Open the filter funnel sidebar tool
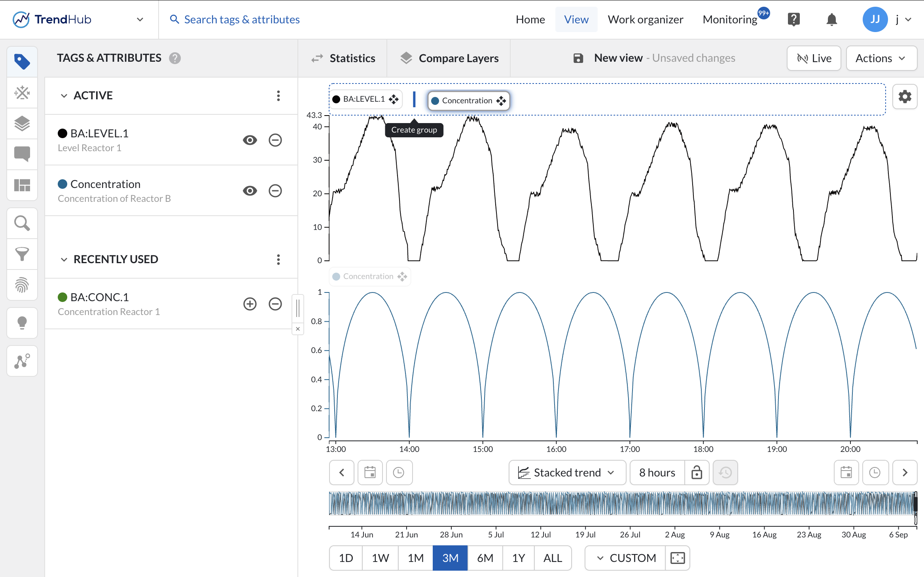Screen dimensions: 924x577 coord(22,254)
